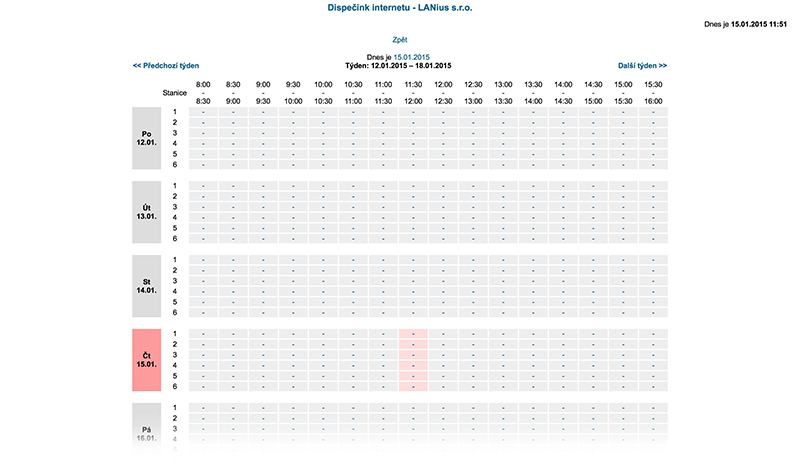Click the red Čt 15.01. day label

pyautogui.click(x=146, y=360)
